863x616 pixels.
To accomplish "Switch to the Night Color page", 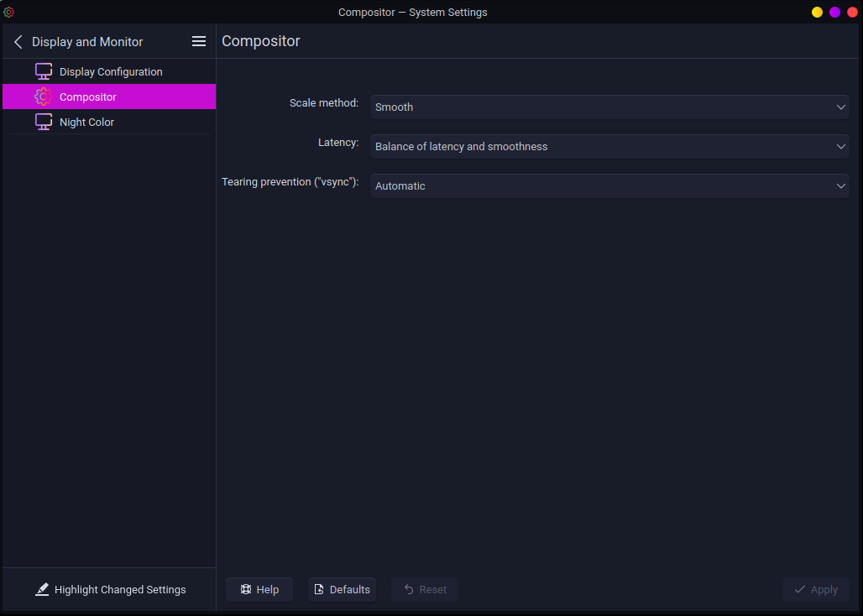I will coord(86,123).
